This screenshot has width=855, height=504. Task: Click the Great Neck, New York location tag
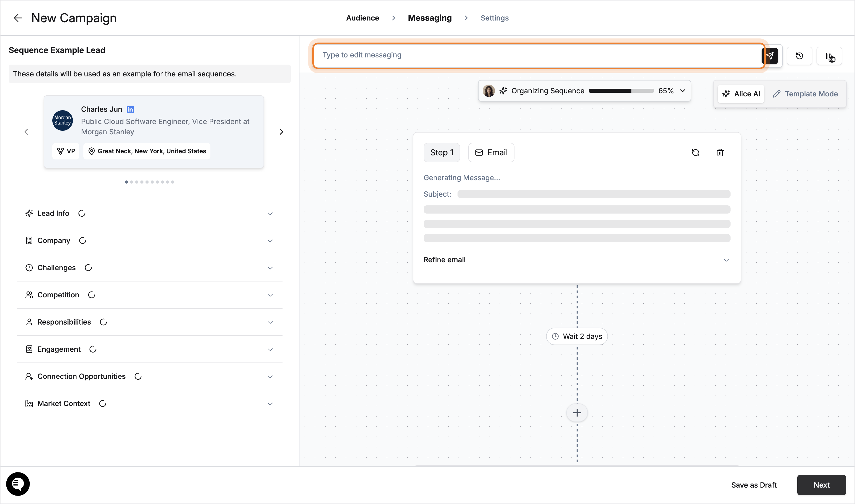pyautogui.click(x=147, y=151)
